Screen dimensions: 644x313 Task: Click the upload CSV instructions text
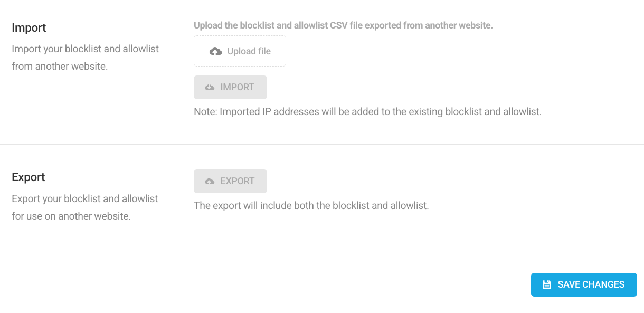343,25
